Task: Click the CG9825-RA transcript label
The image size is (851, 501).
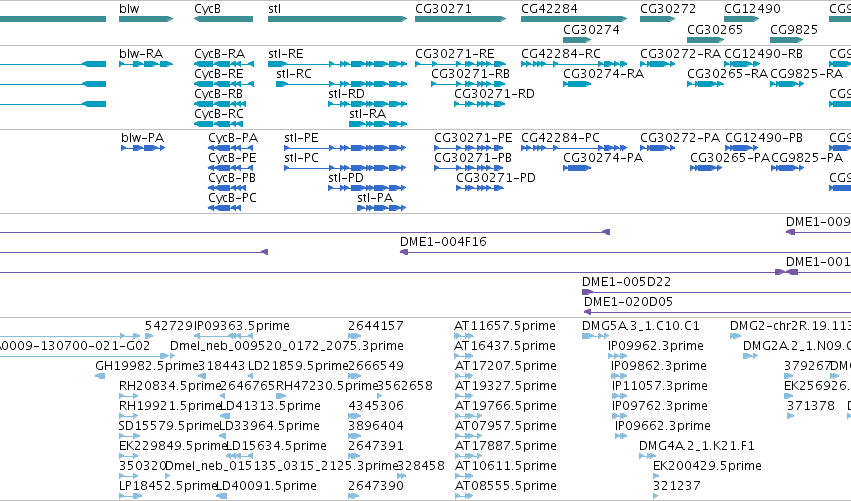Action: (806, 74)
